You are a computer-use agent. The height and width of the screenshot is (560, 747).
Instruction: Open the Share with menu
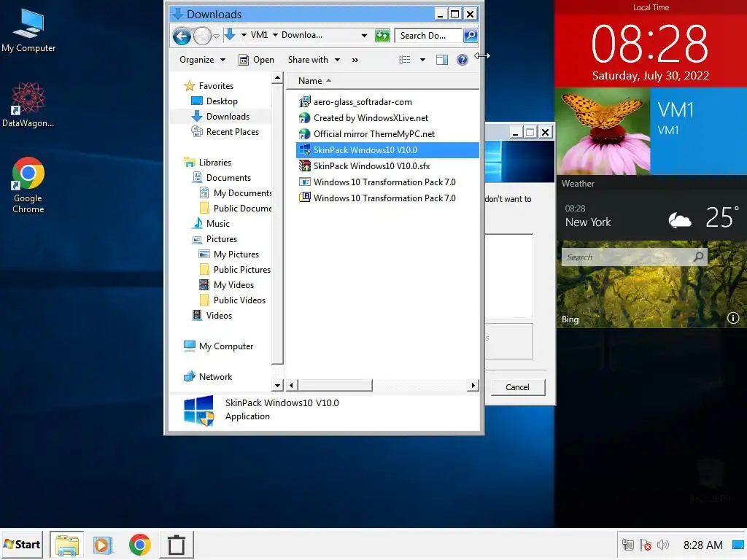(314, 60)
